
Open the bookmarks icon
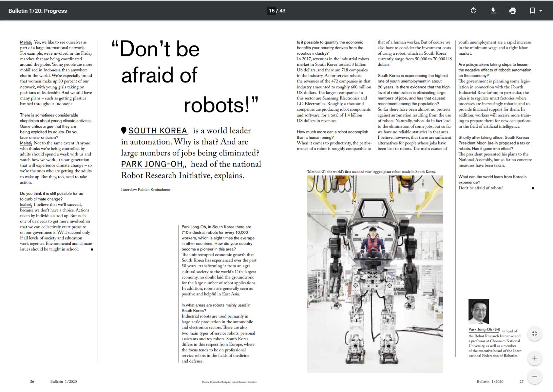pyautogui.click(x=532, y=11)
